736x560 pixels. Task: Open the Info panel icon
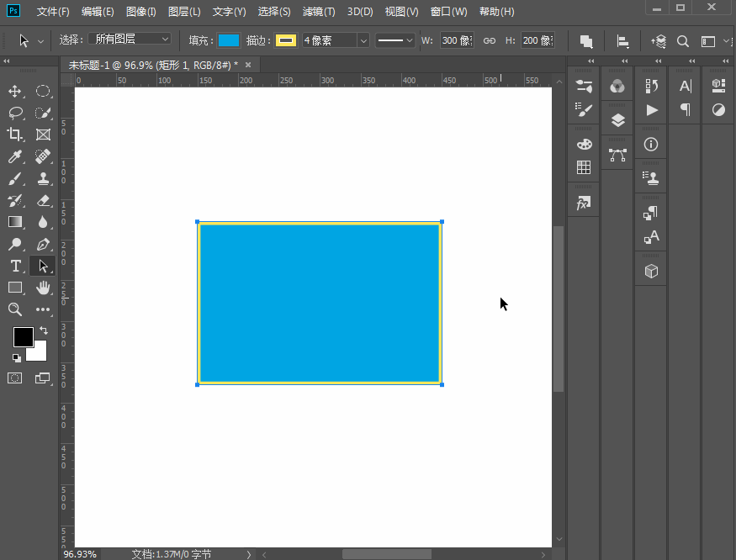tap(651, 144)
